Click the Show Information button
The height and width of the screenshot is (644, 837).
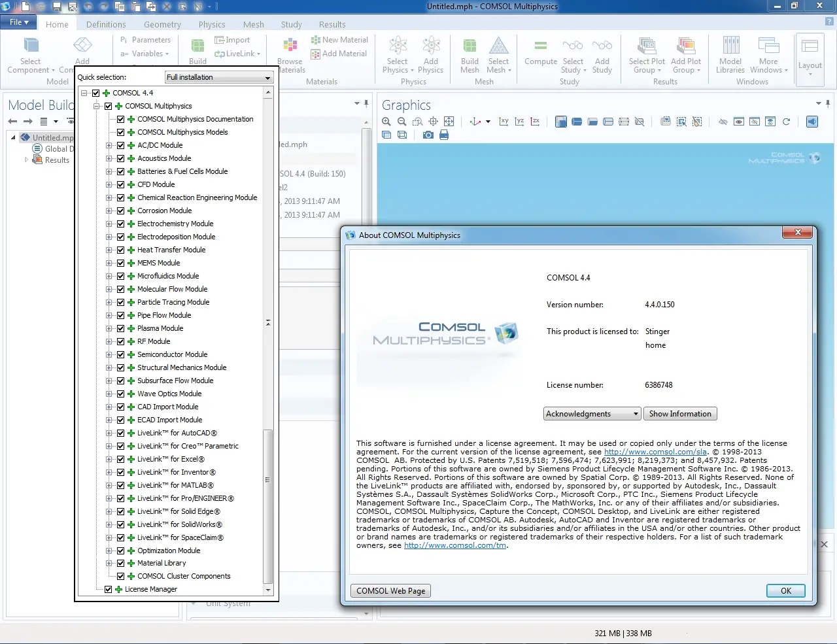(680, 414)
